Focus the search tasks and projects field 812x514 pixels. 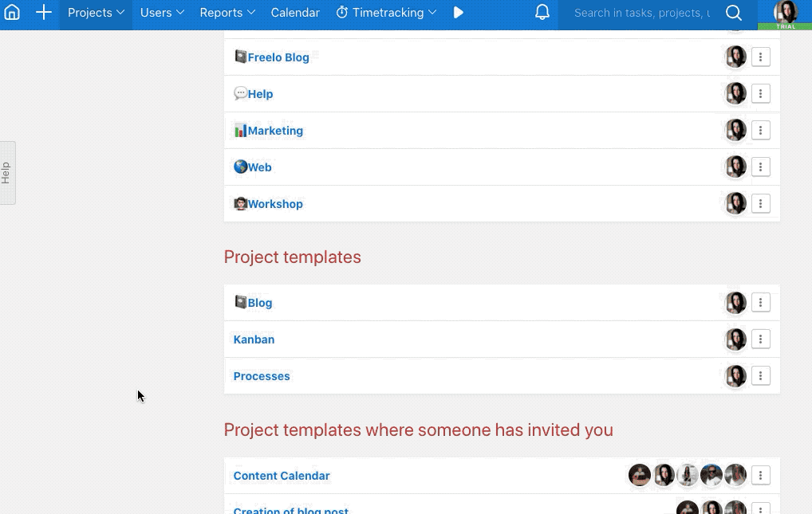[642, 13]
